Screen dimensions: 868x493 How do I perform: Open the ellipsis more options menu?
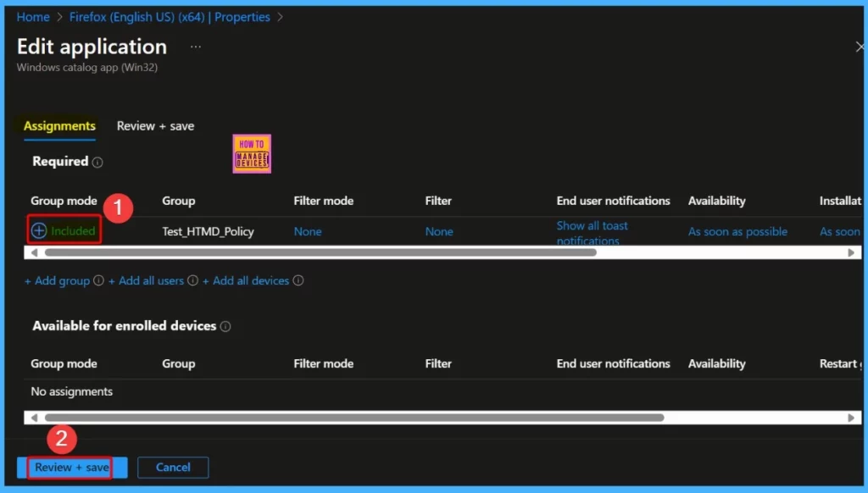coord(196,47)
